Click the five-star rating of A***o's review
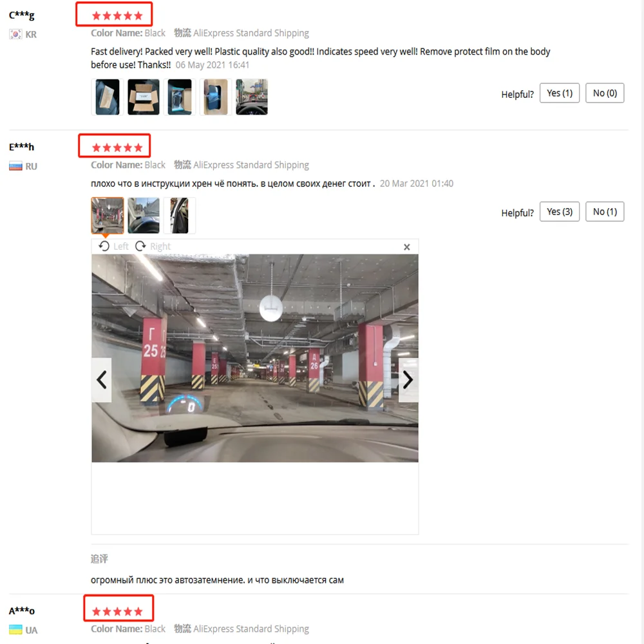The height and width of the screenshot is (644, 644). tap(117, 612)
